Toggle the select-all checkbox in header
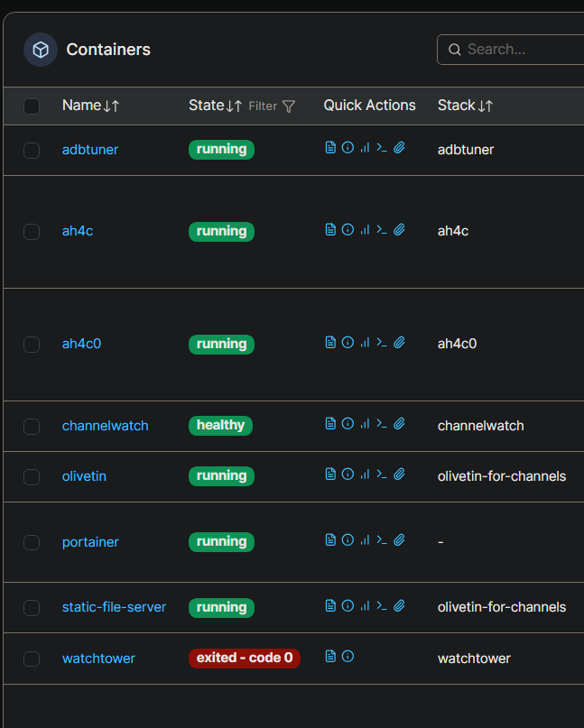This screenshot has width=584, height=728. coord(32,106)
